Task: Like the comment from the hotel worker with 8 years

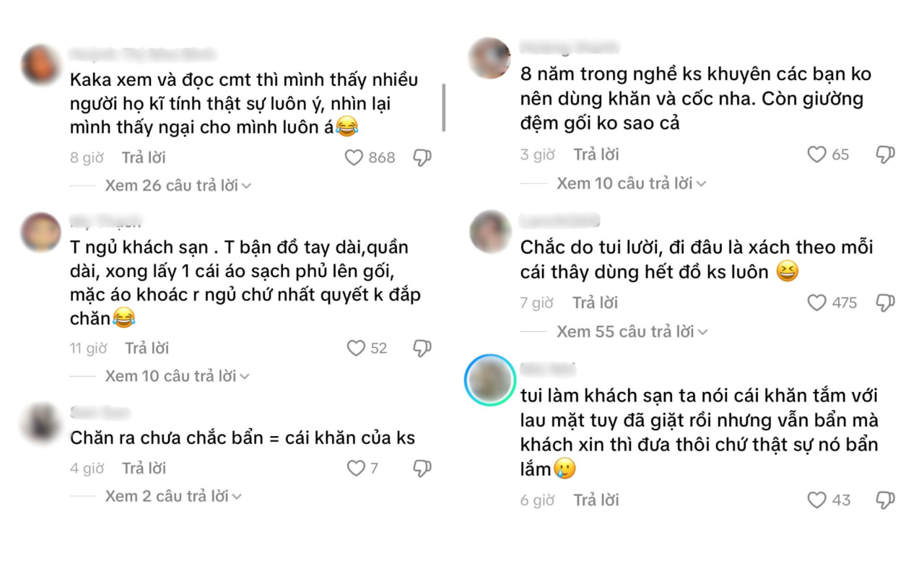Action: pos(816,154)
